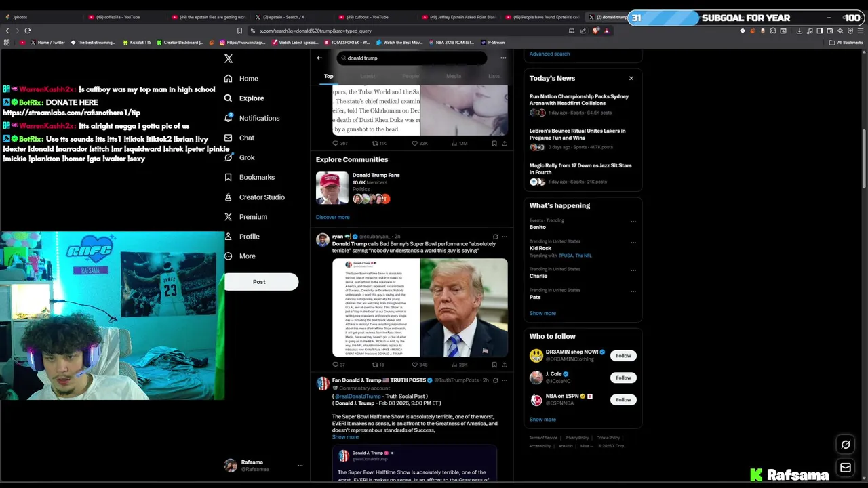Open the More menu in sidebar
The image size is (868, 488).
point(239,256)
